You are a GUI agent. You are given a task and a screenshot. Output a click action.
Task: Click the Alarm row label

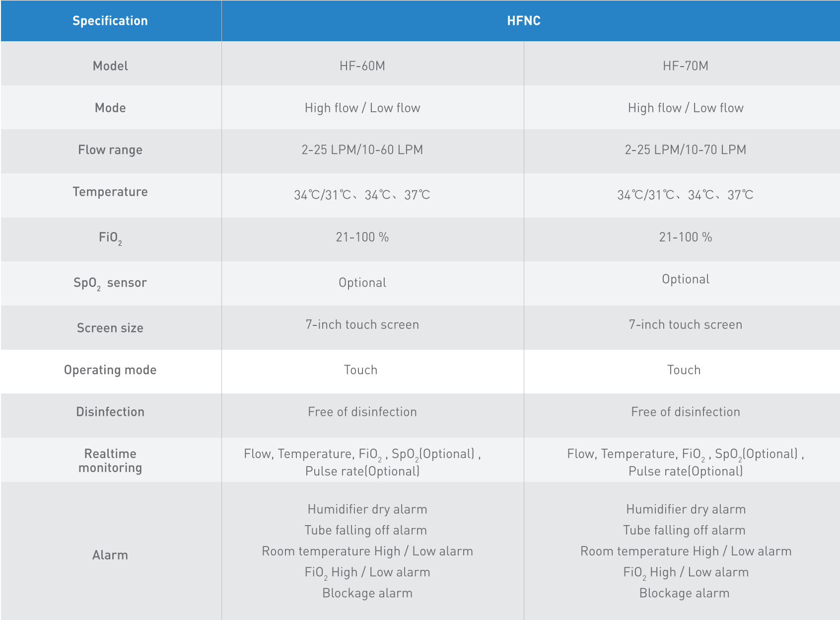click(x=110, y=555)
